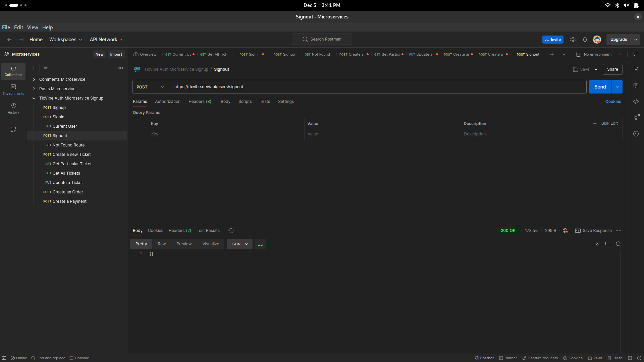
Task: Switch to the Authorization tab
Action: (168, 102)
